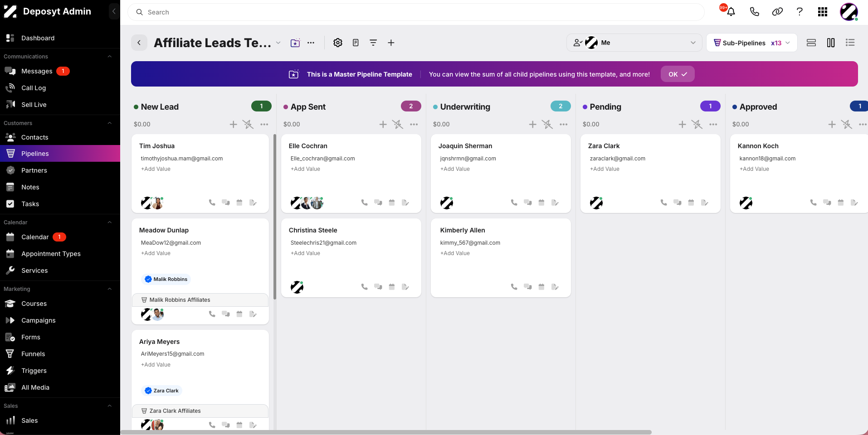Switch to the list view icon
Viewport: 868px width, 435px height.
click(850, 43)
